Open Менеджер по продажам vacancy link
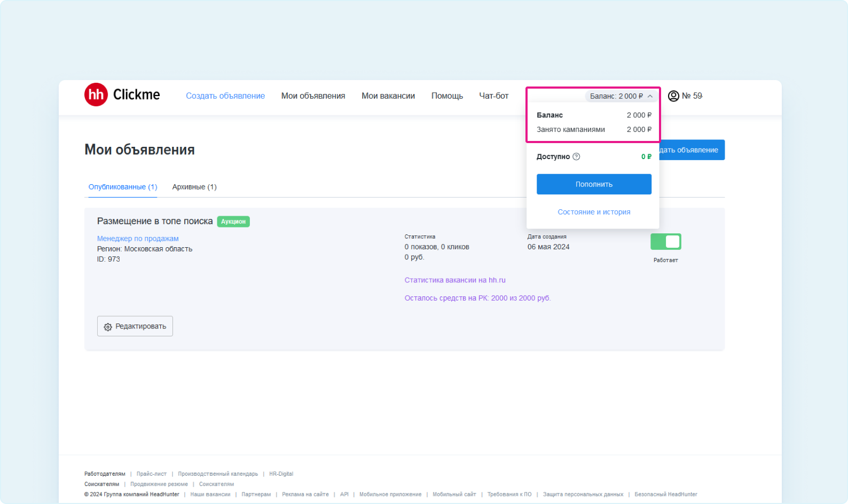The width and height of the screenshot is (848, 504). [x=138, y=239]
